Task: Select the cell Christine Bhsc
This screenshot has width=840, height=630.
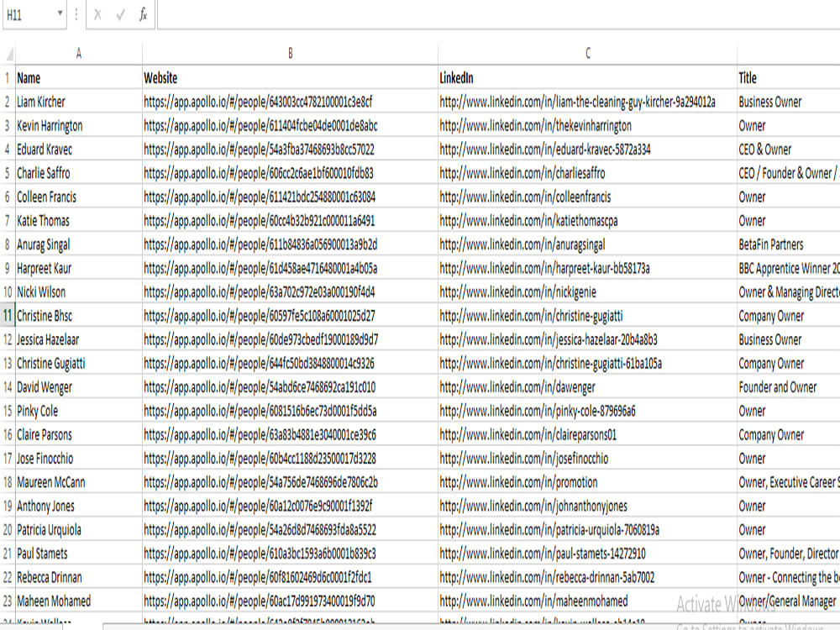Action: (x=79, y=316)
